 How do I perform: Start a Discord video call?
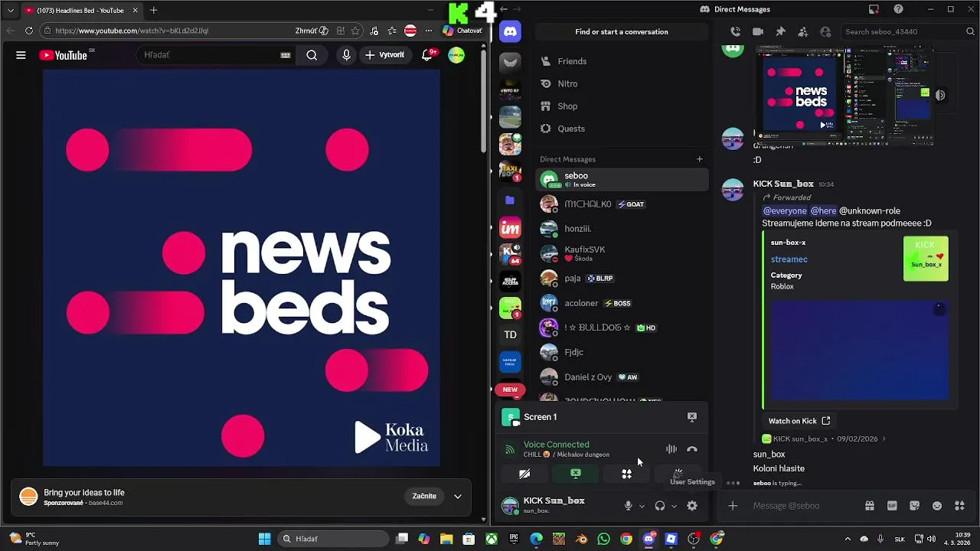(758, 31)
